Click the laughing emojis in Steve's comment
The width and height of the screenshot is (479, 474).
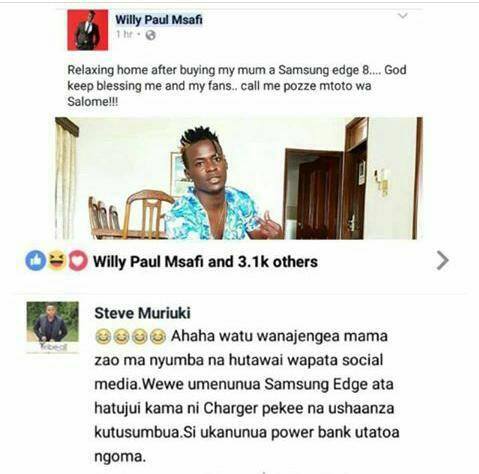point(130,337)
